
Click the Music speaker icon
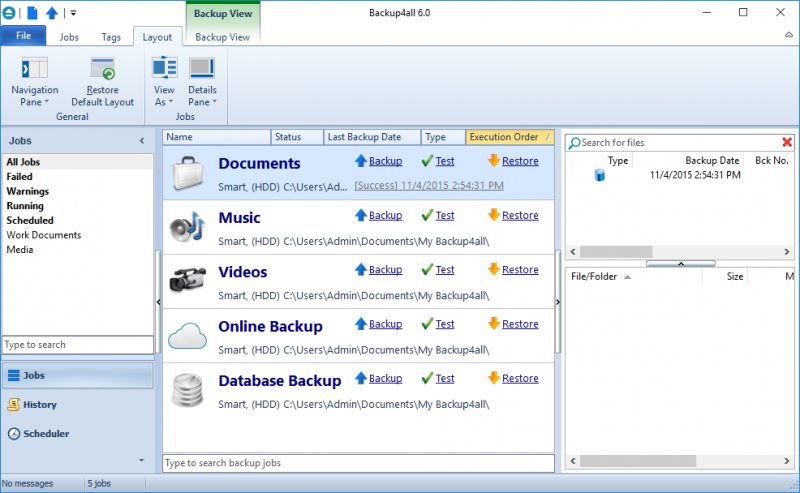pyautogui.click(x=188, y=227)
